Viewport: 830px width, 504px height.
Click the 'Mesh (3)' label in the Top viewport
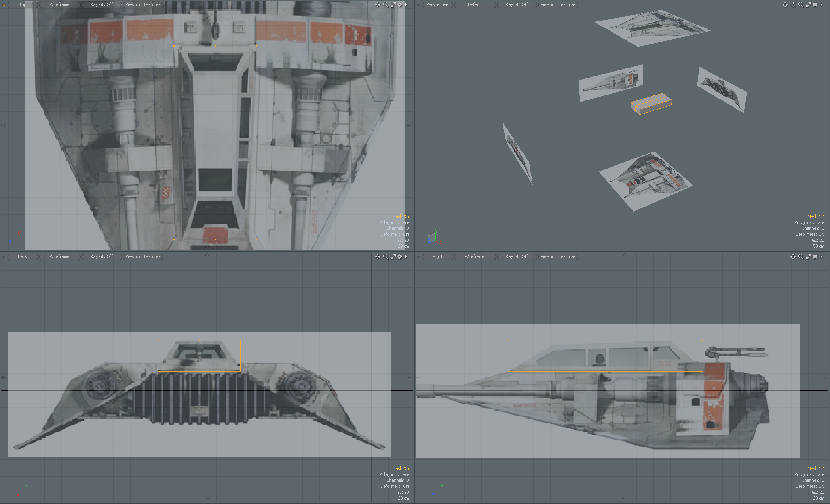(401, 216)
